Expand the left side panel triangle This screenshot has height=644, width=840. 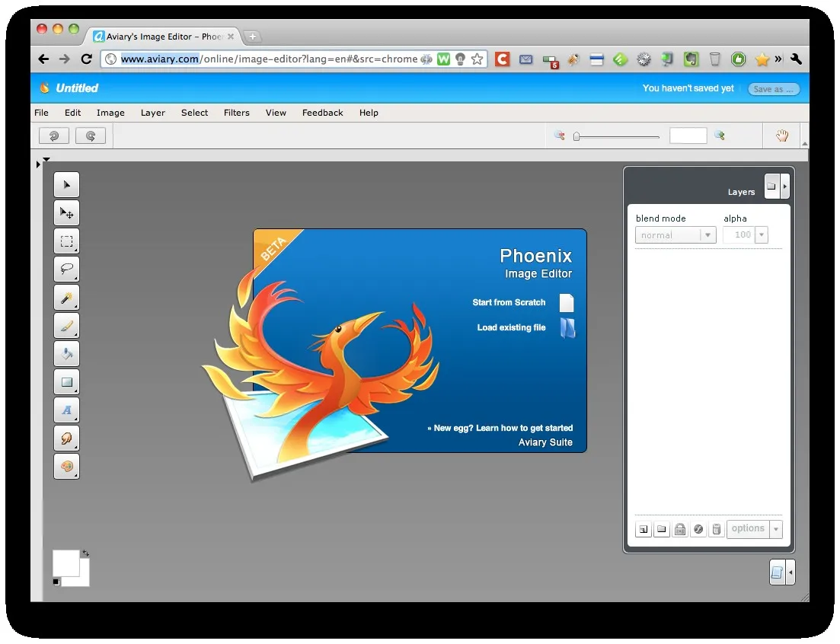tap(38, 164)
